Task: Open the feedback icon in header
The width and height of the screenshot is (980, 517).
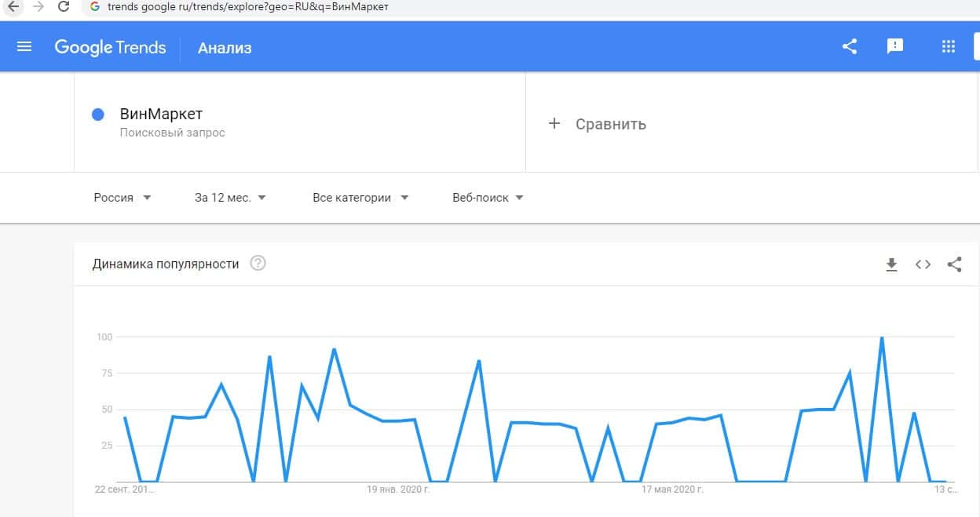Action: coord(894,46)
